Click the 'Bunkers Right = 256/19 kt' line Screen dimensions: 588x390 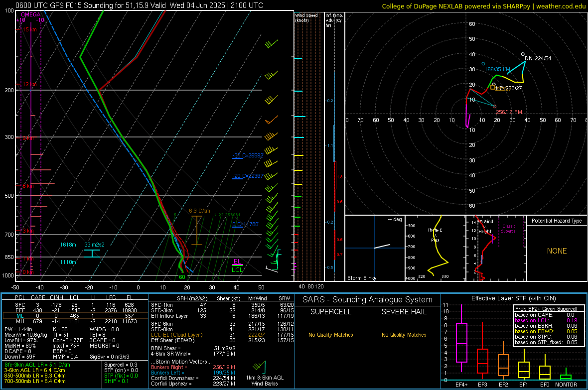point(193,368)
